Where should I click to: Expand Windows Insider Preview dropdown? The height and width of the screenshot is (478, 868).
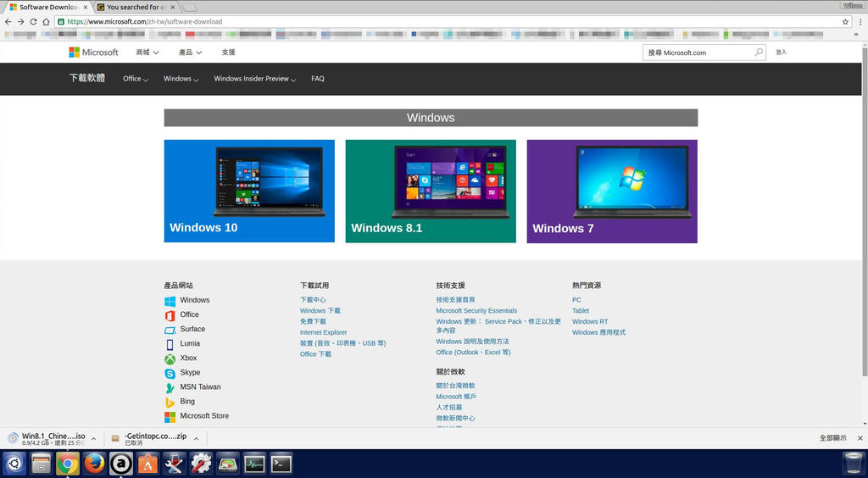click(x=254, y=79)
